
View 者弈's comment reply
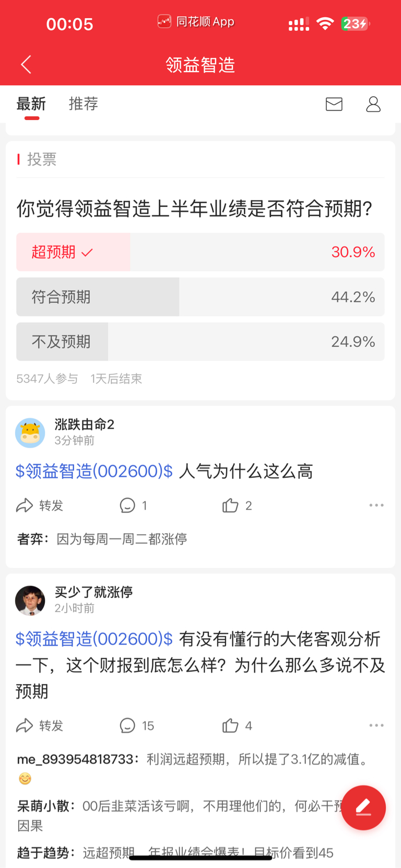(x=102, y=538)
